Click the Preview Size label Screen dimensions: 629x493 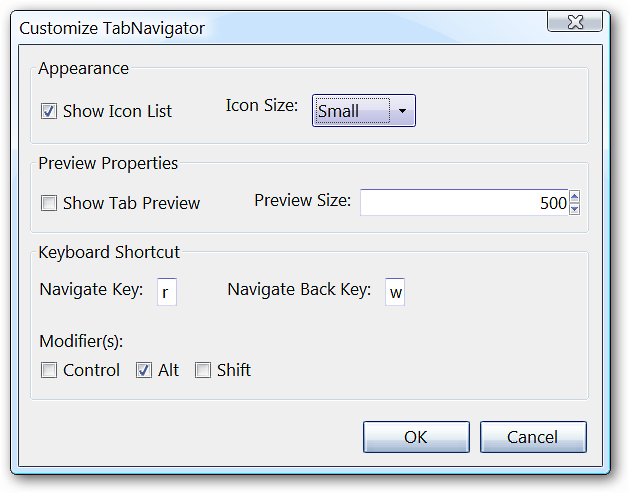(x=302, y=201)
